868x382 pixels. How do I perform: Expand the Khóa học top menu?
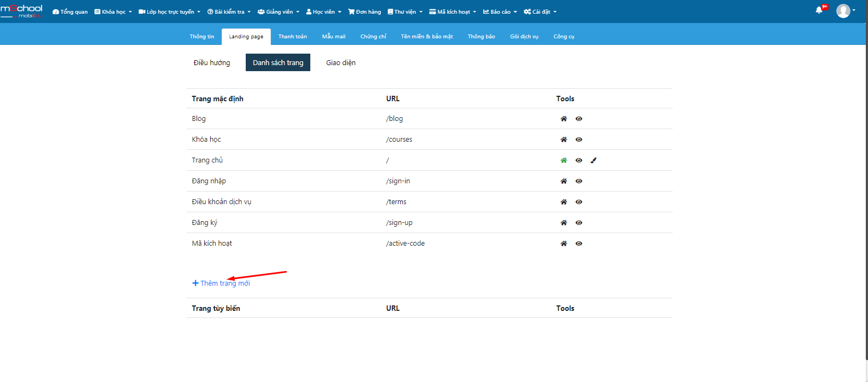point(113,11)
